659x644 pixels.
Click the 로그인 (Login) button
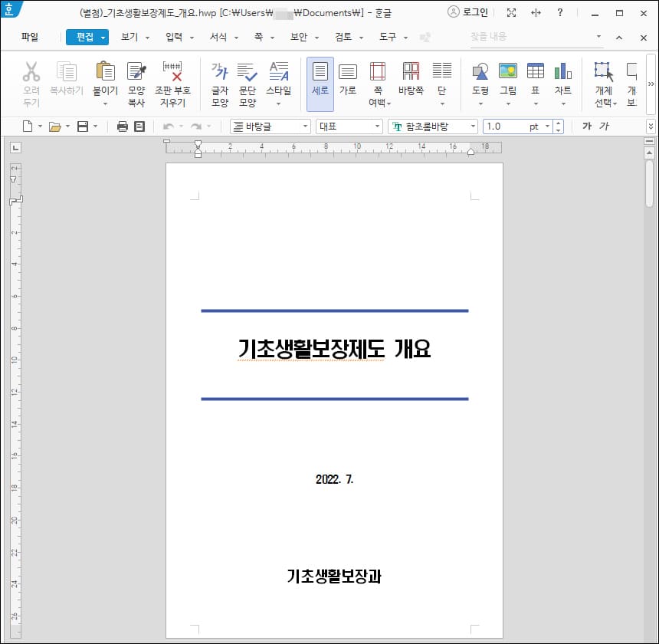(x=467, y=12)
